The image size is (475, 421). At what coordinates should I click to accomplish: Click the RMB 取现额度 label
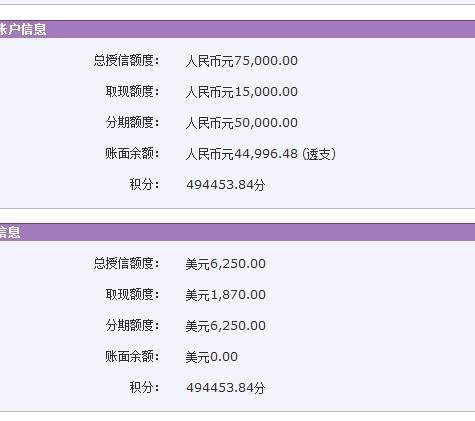coord(133,91)
